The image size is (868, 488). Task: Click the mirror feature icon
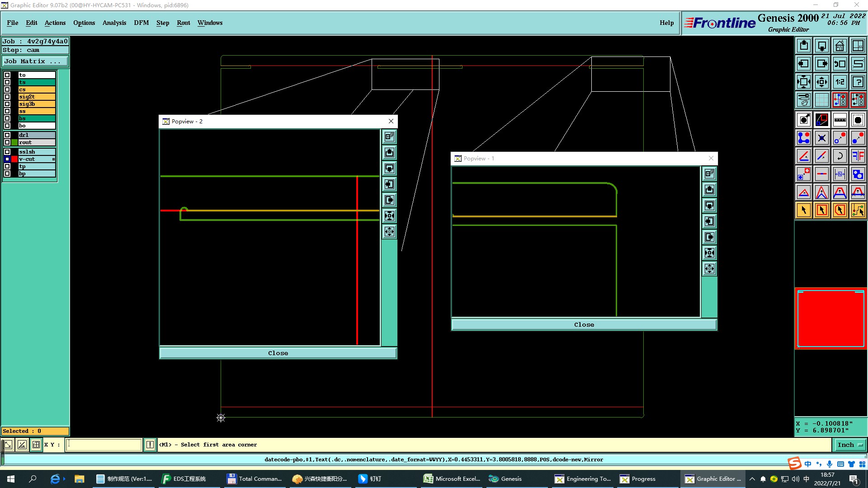point(858,156)
